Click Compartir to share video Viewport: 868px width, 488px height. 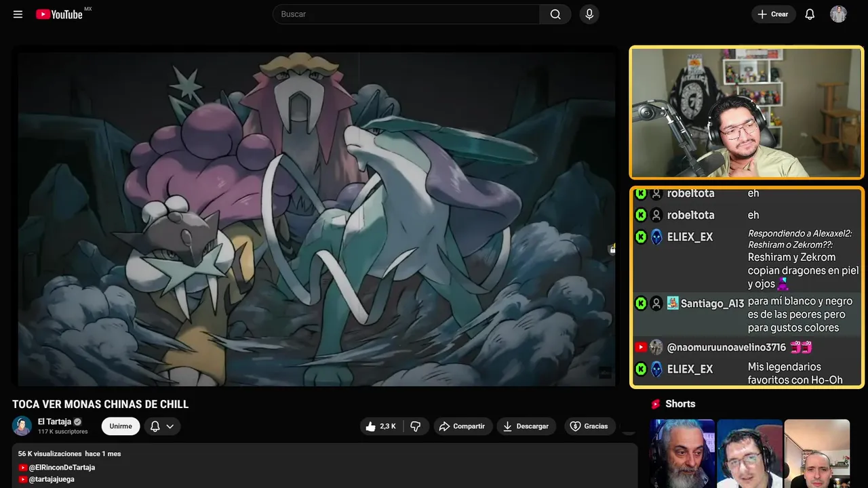point(462,426)
